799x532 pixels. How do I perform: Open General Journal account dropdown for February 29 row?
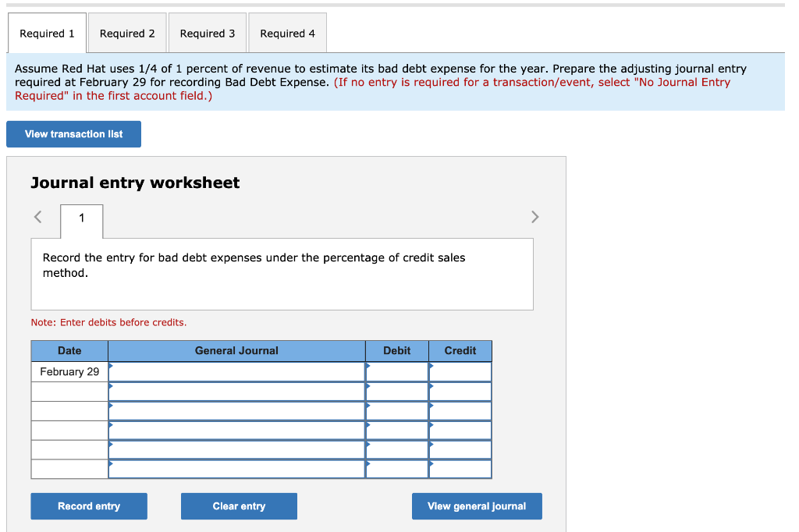click(236, 372)
